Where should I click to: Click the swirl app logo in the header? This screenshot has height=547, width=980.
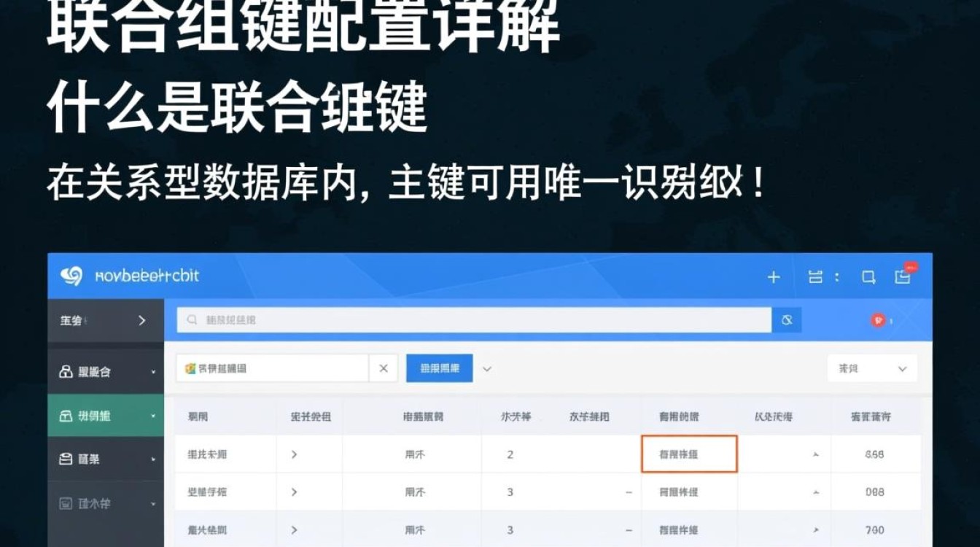pos(71,276)
